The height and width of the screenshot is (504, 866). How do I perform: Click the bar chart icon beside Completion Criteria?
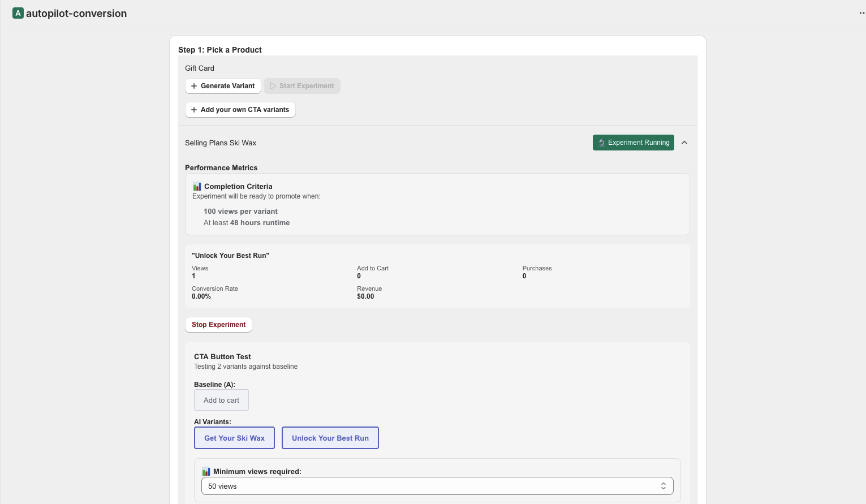(x=197, y=186)
